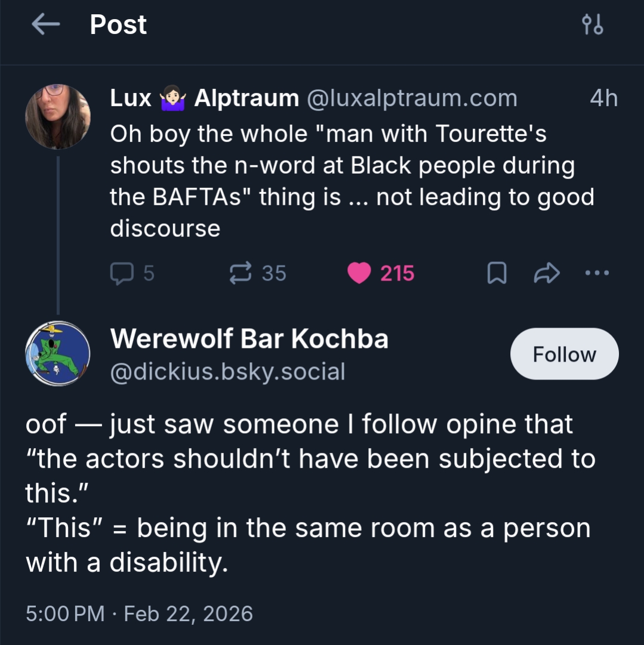Go back using the arrow icon
644x645 pixels.
pos(46,24)
